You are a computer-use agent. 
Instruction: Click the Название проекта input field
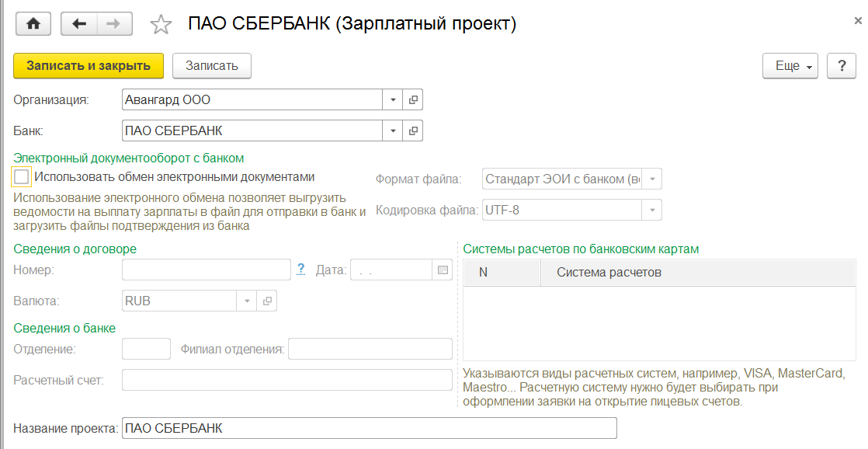(x=370, y=428)
